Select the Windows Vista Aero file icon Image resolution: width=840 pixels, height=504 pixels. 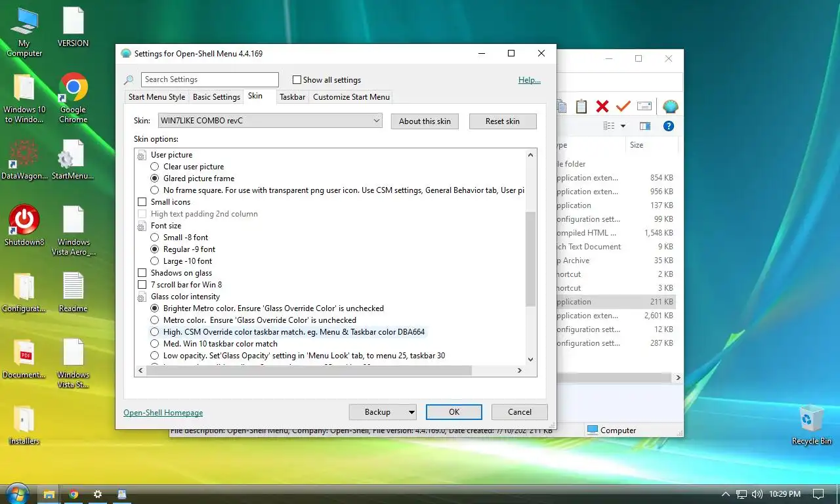click(x=73, y=230)
